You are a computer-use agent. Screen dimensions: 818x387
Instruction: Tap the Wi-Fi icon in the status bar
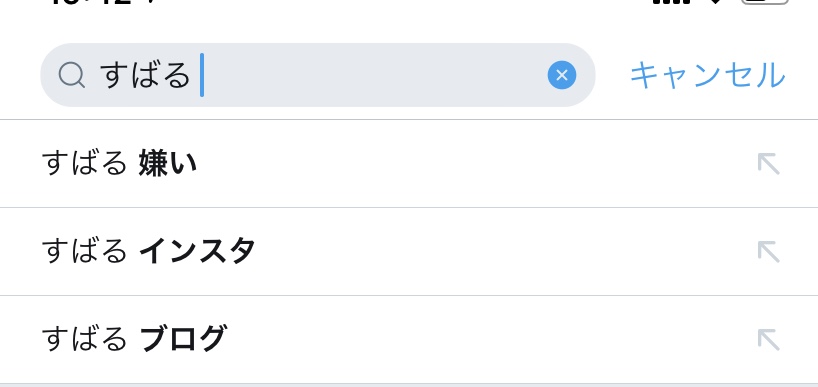715,2
